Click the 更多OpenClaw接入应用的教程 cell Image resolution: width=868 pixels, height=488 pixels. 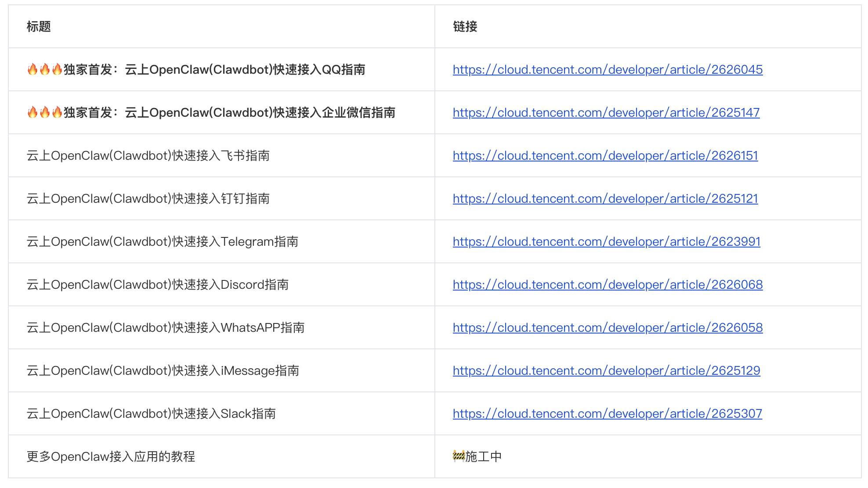click(111, 457)
